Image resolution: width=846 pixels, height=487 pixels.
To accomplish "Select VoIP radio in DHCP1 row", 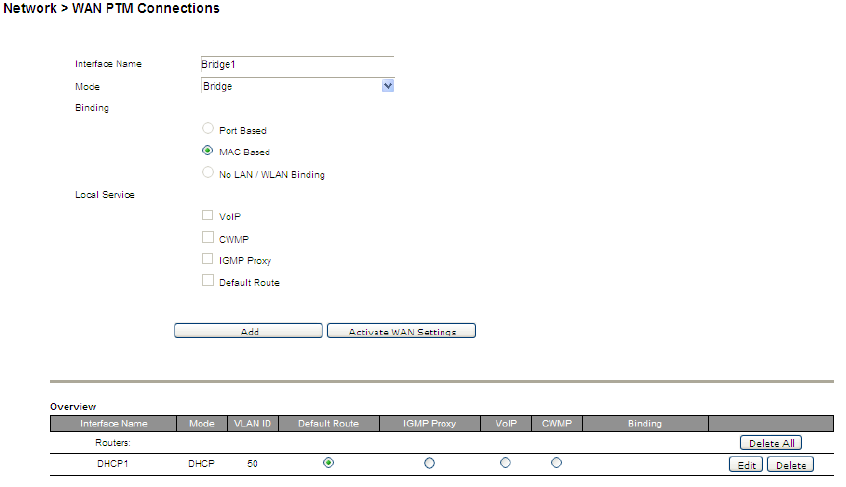I will (506, 463).
